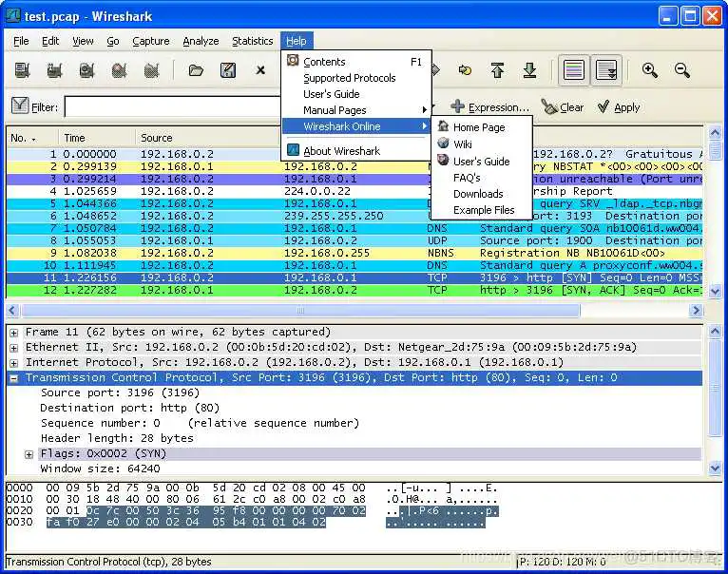The width and height of the screenshot is (728, 574).
Task: Expand the Internet Protocol tree node
Action: tap(14, 363)
